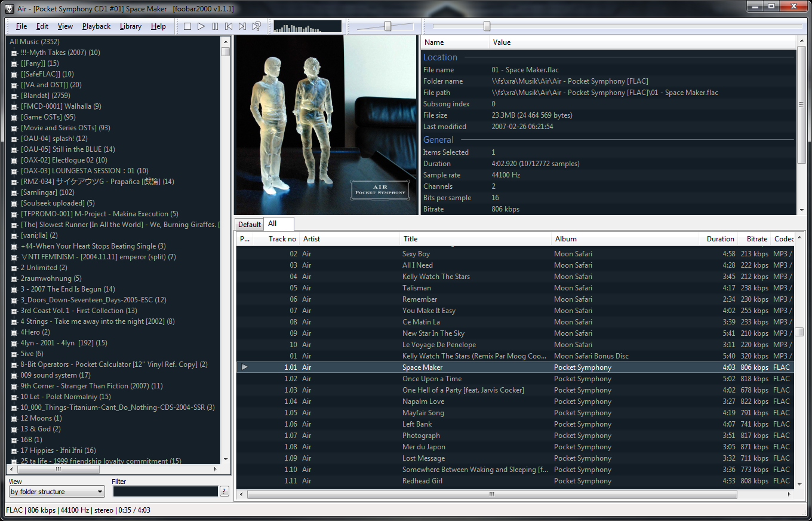812x521 pixels.
Task: Sort playlist by the Title column header
Action: tap(475, 239)
